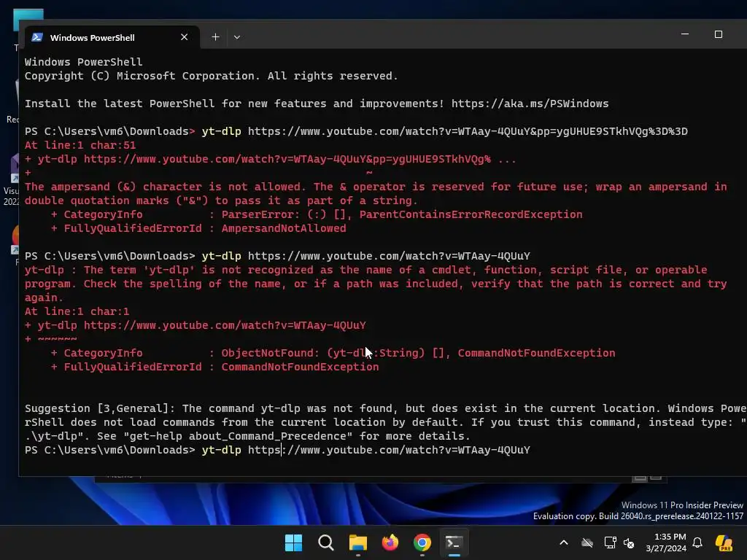This screenshot has height=560, width=747.
Task: Open a new terminal tab
Action: [x=215, y=37]
